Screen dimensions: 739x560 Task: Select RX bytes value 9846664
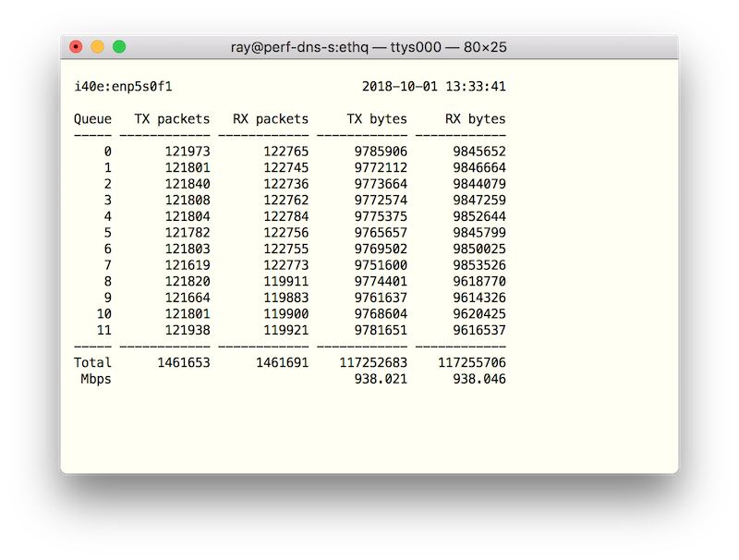coord(479,168)
